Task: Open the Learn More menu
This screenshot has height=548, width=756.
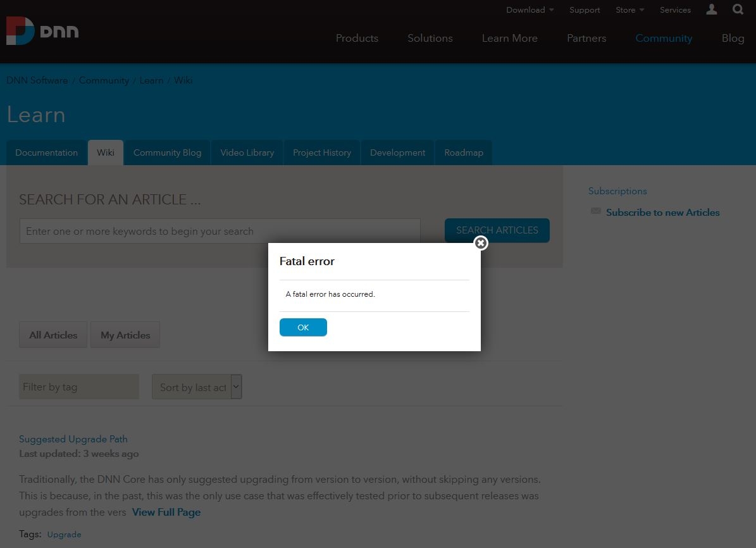Action: tap(510, 38)
